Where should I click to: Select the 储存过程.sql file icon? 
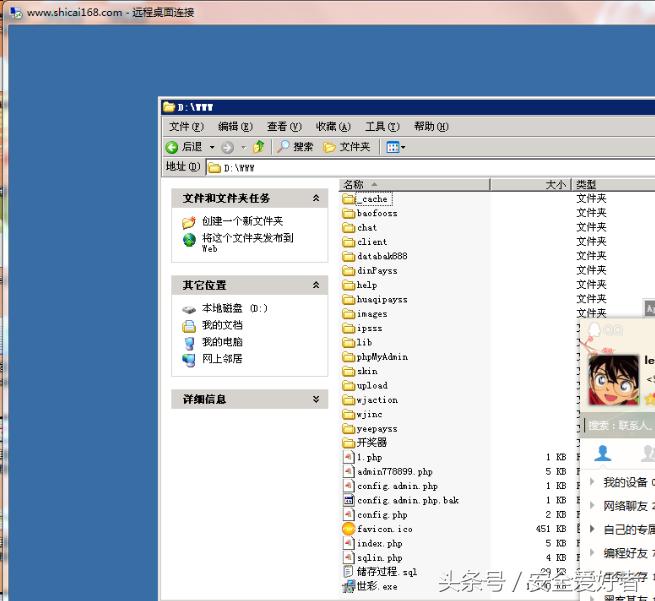click(x=348, y=572)
